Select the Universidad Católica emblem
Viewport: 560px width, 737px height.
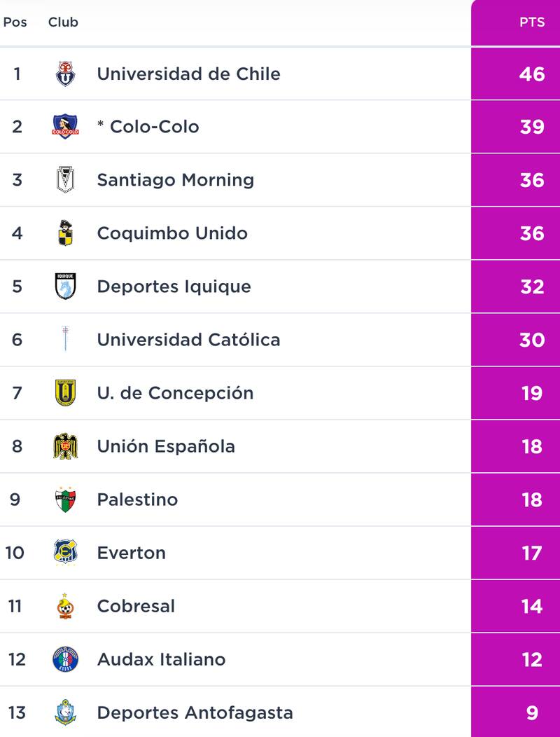click(64, 339)
